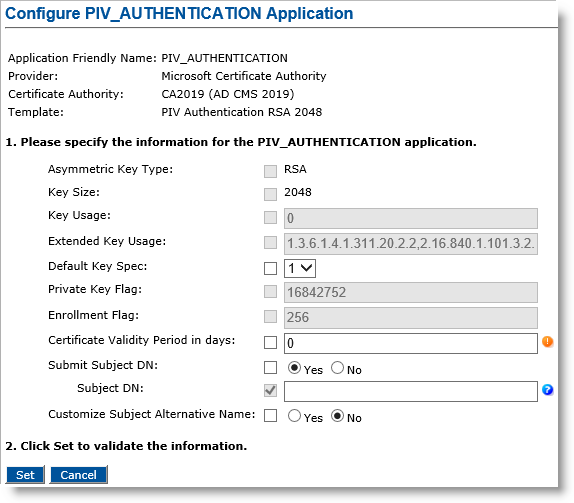Select No for Submit Subject DN

[337, 368]
